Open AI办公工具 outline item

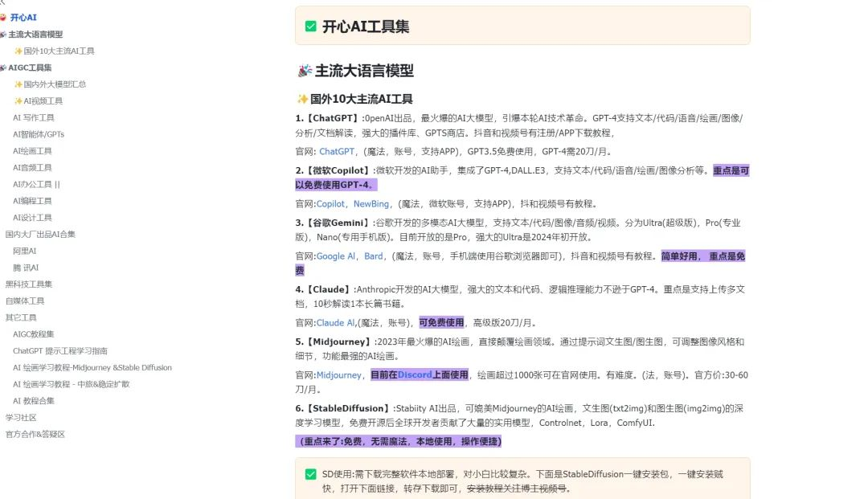click(36, 184)
